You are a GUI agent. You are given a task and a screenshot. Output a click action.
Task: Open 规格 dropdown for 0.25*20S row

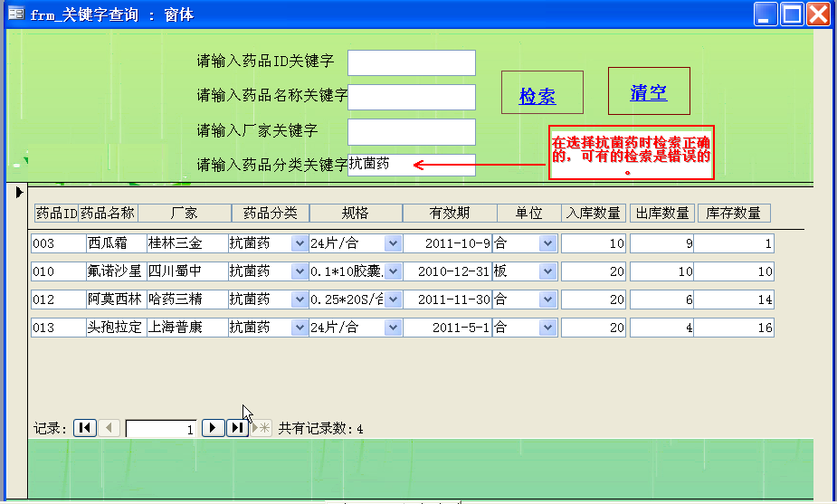(393, 300)
